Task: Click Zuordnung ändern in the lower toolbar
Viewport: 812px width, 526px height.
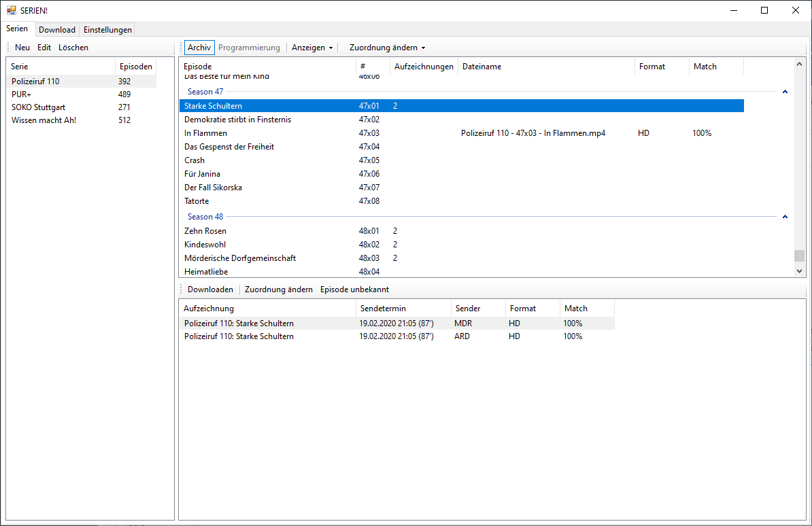Action: (278, 290)
